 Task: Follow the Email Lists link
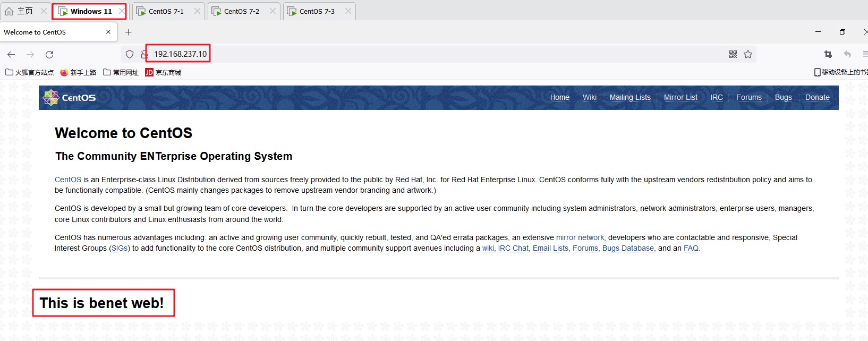coord(550,248)
